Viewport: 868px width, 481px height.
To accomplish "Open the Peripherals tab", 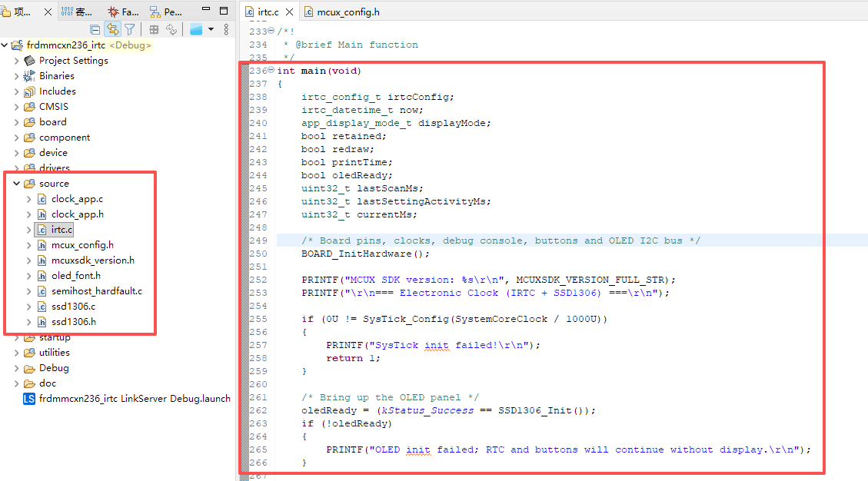I will coord(166,12).
